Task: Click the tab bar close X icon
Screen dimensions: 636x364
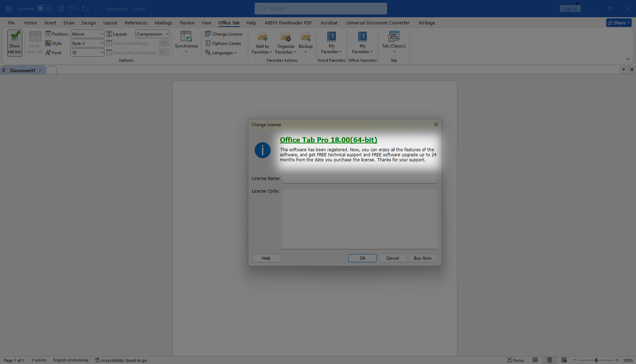Action: pos(632,69)
